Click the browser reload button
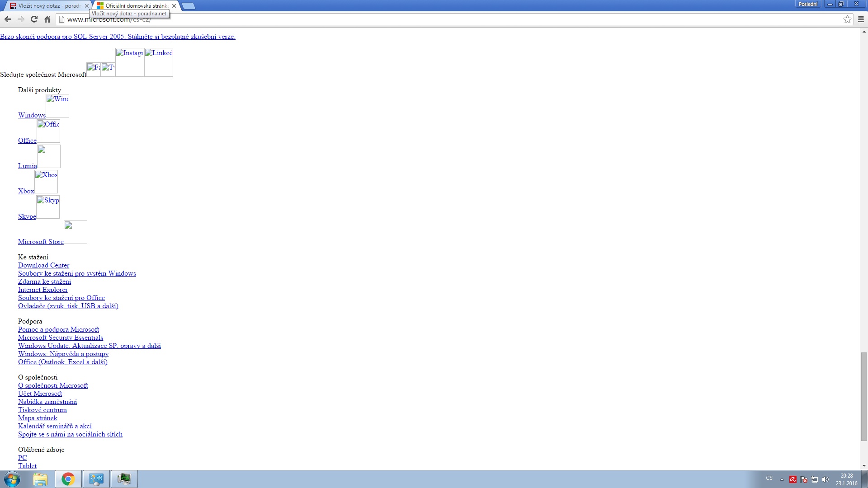Image resolution: width=868 pixels, height=488 pixels. point(34,19)
